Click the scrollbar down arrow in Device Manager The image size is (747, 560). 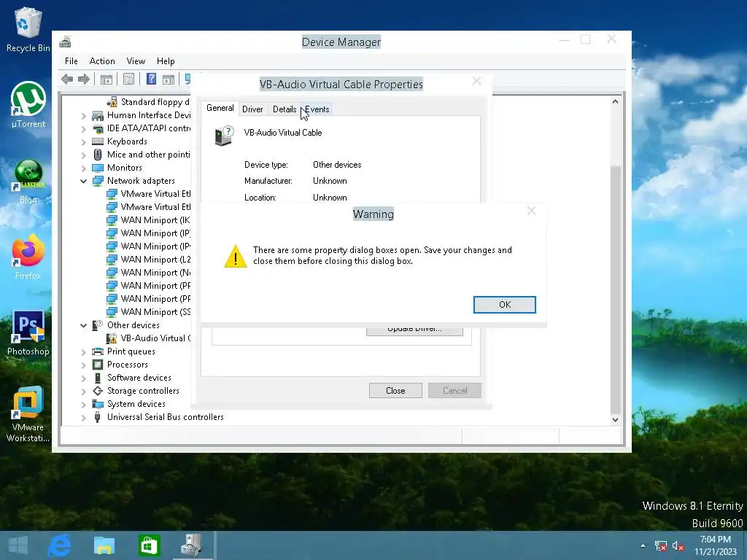pyautogui.click(x=615, y=419)
